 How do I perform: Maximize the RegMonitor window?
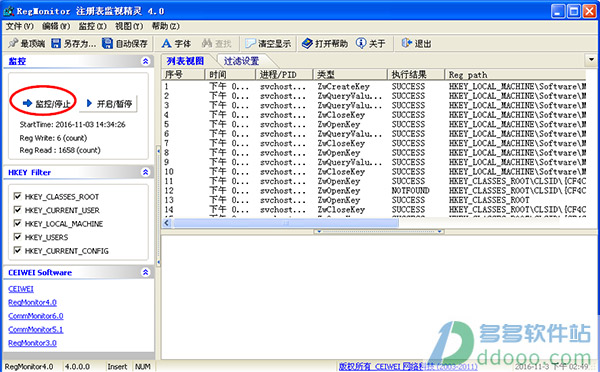tap(574, 11)
